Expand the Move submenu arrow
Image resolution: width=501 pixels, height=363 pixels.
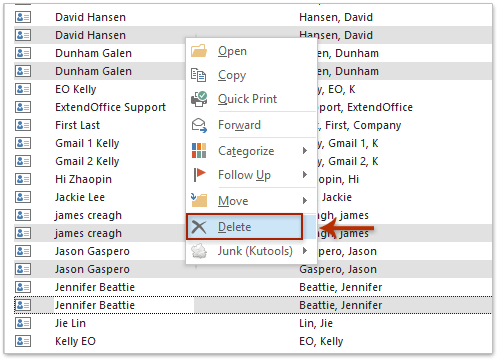pos(305,201)
